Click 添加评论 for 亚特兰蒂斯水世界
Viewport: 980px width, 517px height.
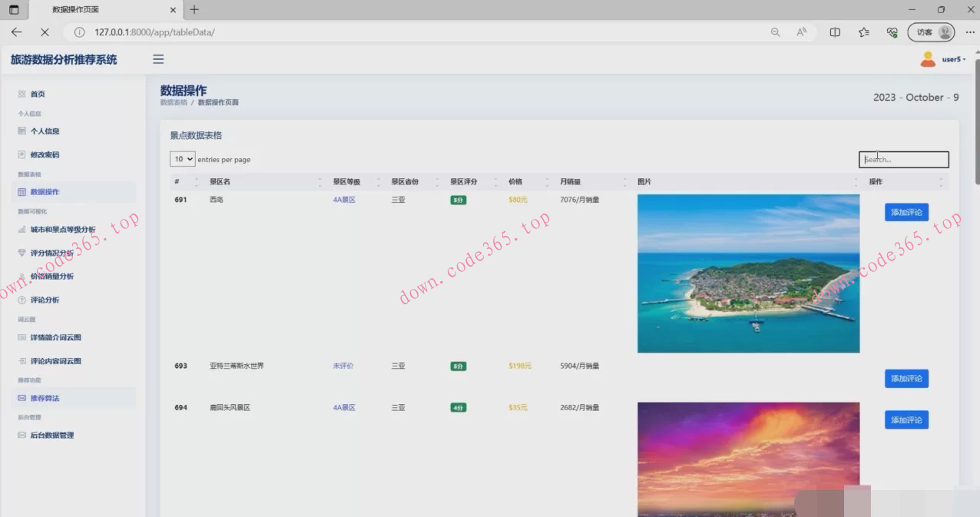(x=906, y=379)
